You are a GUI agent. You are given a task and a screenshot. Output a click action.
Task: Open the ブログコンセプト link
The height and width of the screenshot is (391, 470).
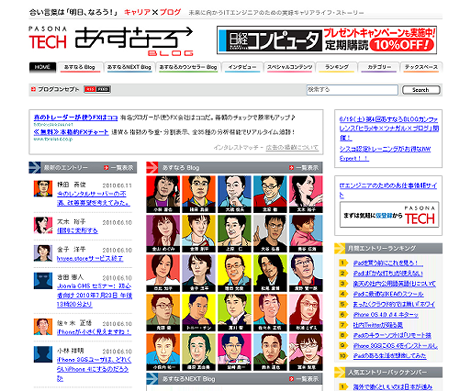coord(58,89)
